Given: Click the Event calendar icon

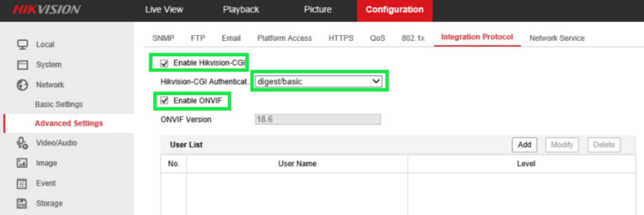Looking at the screenshot, I should [22, 183].
